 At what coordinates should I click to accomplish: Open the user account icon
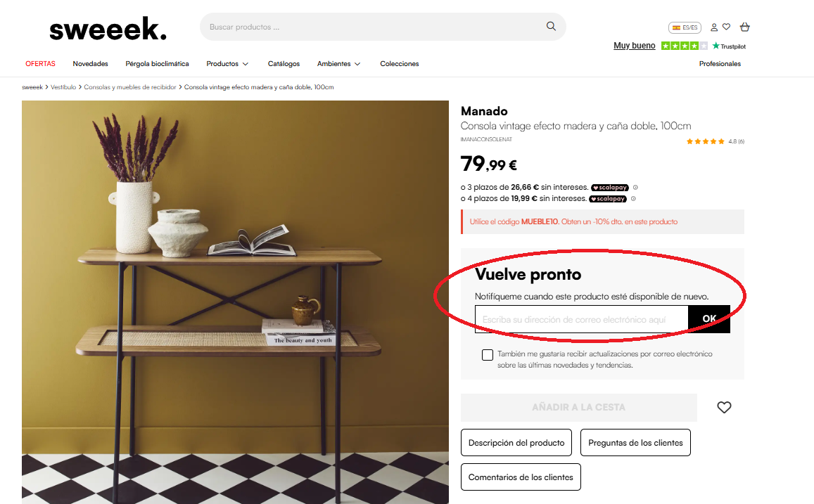714,27
